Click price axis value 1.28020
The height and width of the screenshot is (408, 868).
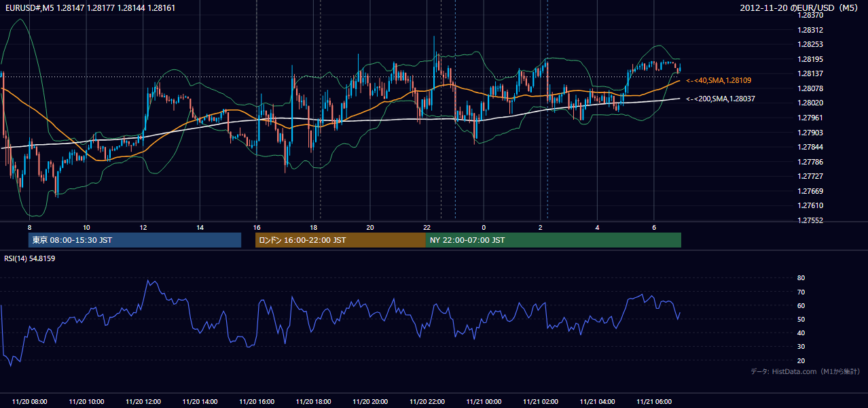[x=810, y=103]
